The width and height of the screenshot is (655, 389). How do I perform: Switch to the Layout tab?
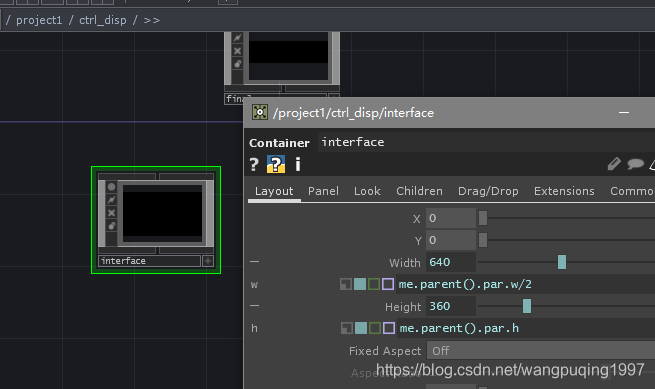tap(274, 191)
